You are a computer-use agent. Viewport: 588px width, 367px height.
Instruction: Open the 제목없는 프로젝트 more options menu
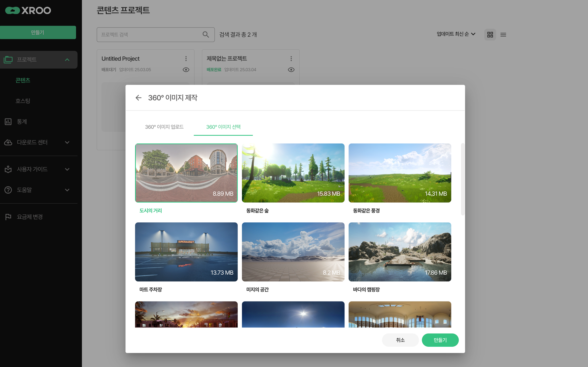pos(291,59)
